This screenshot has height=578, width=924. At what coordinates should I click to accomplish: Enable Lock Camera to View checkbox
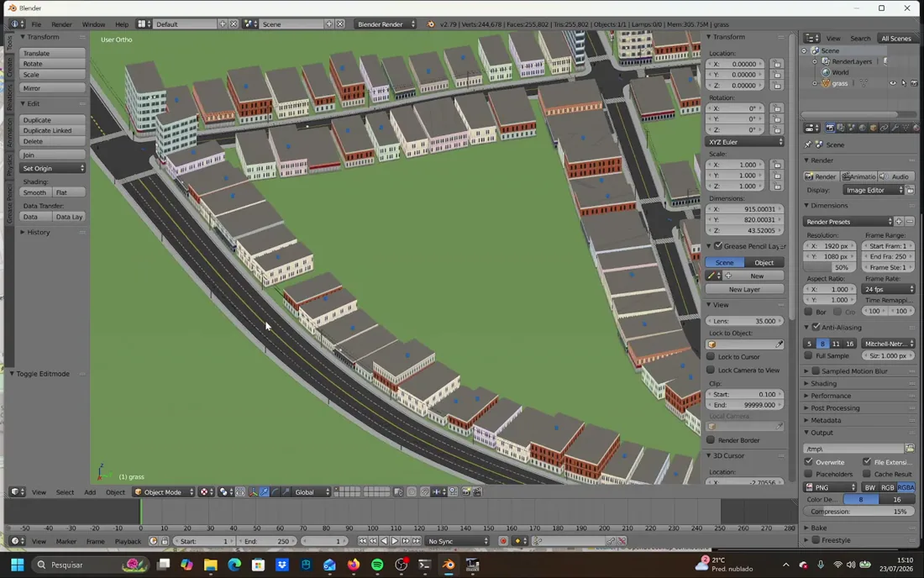(711, 370)
